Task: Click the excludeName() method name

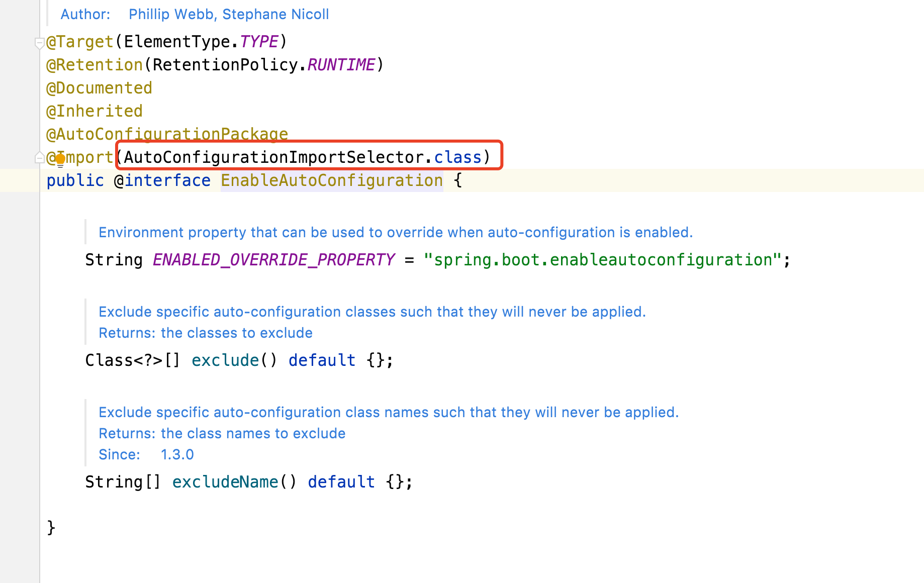Action: click(x=225, y=482)
